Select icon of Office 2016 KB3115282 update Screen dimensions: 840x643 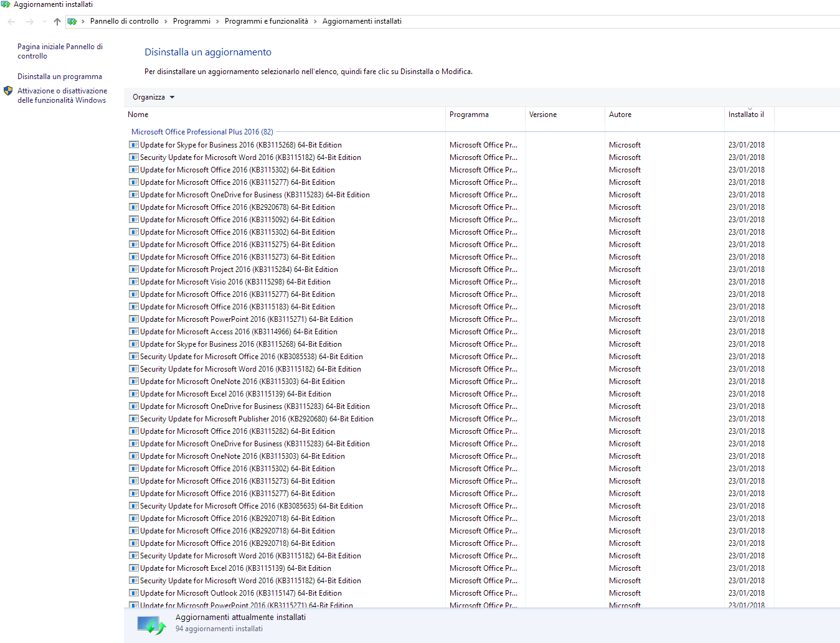pos(134,431)
